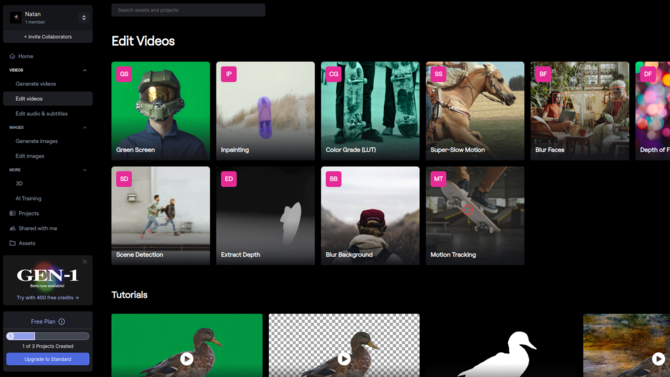This screenshot has height=377, width=670.
Task: Click the SD badge on Scene Detection
Action: pos(124,179)
